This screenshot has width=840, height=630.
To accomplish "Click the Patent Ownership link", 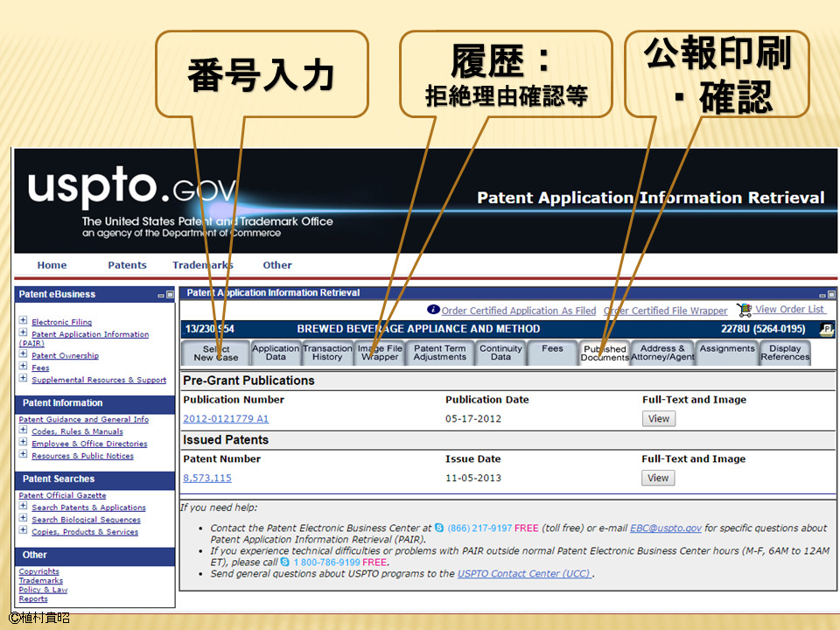I will click(65, 356).
